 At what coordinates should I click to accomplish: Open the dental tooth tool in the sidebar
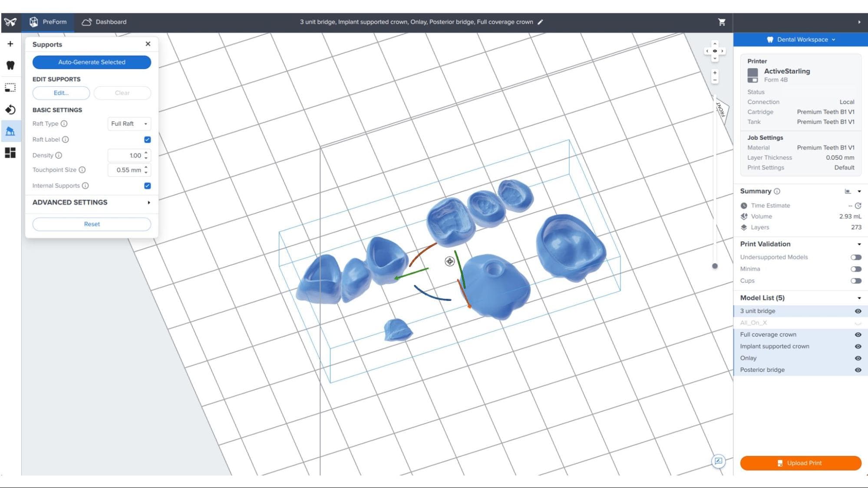(10, 66)
